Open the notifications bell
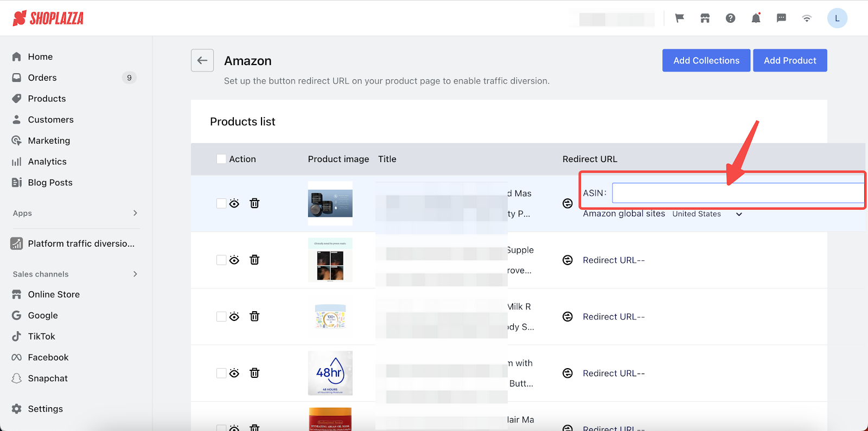The width and height of the screenshot is (868, 431). [756, 18]
